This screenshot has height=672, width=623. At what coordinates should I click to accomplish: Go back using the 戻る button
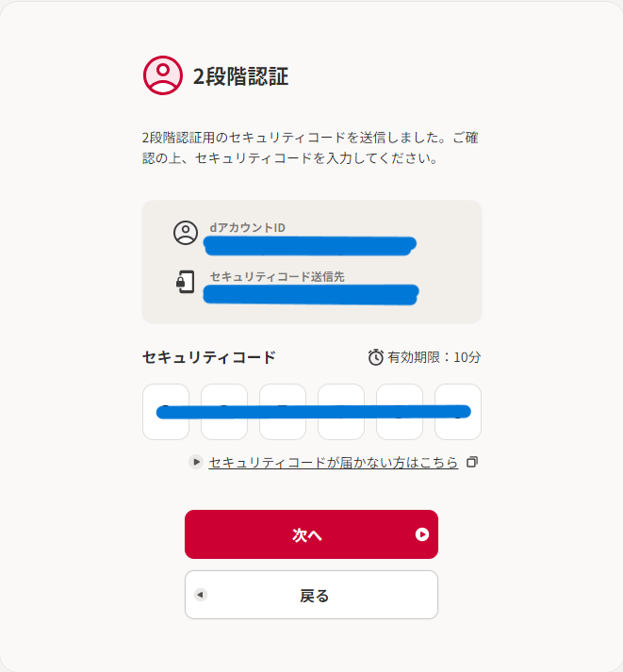click(x=311, y=595)
